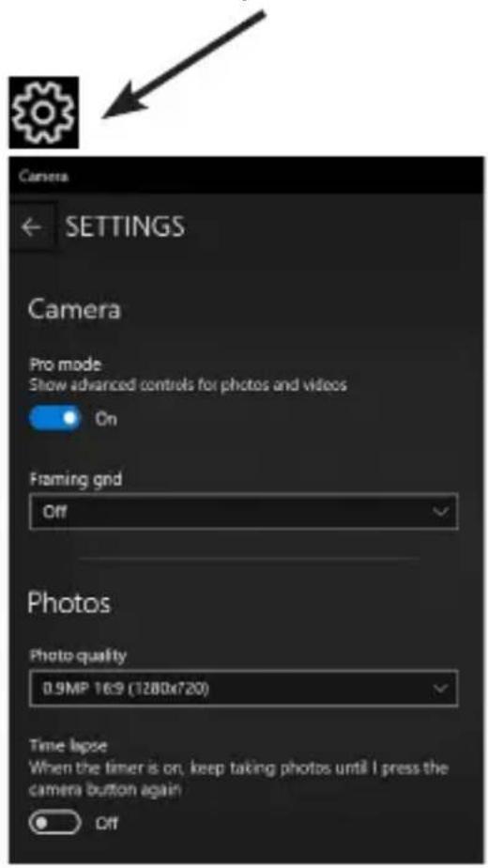The height and width of the screenshot is (868, 488).
Task: Click the Camera window title text
Action: point(43,177)
